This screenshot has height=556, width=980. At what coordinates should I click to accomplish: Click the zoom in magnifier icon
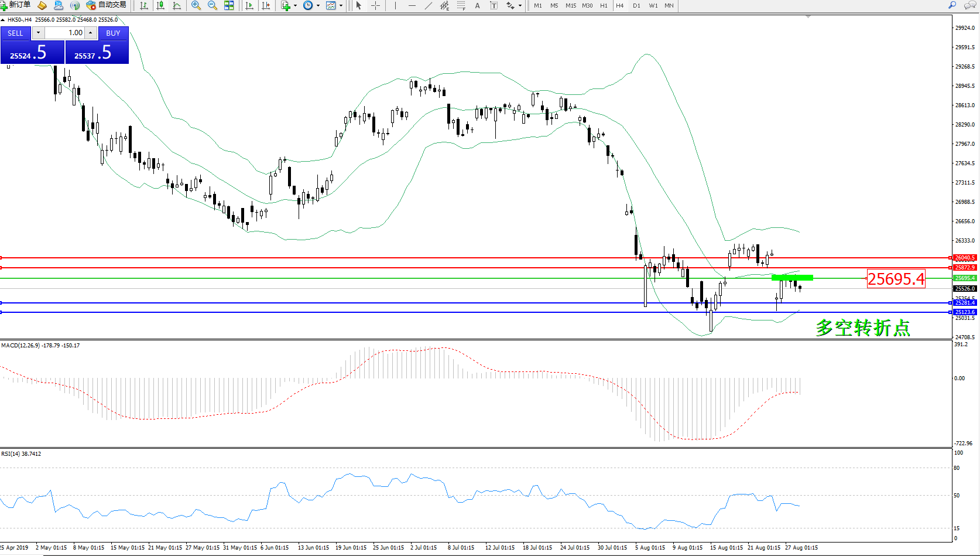click(196, 5)
